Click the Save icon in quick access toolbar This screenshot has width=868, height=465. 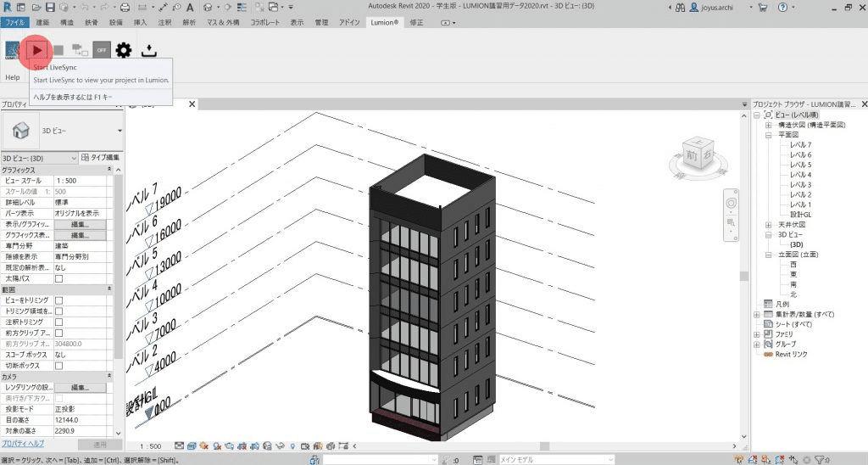click(x=48, y=7)
